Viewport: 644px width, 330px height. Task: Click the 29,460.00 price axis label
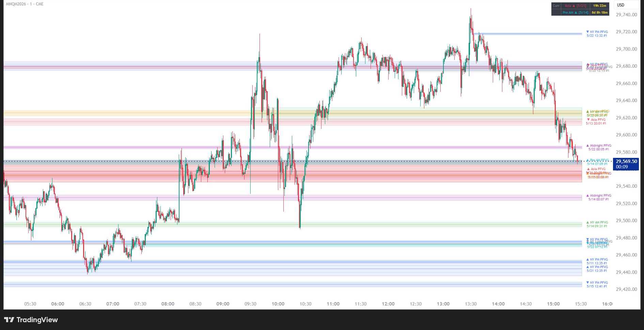click(x=626, y=255)
